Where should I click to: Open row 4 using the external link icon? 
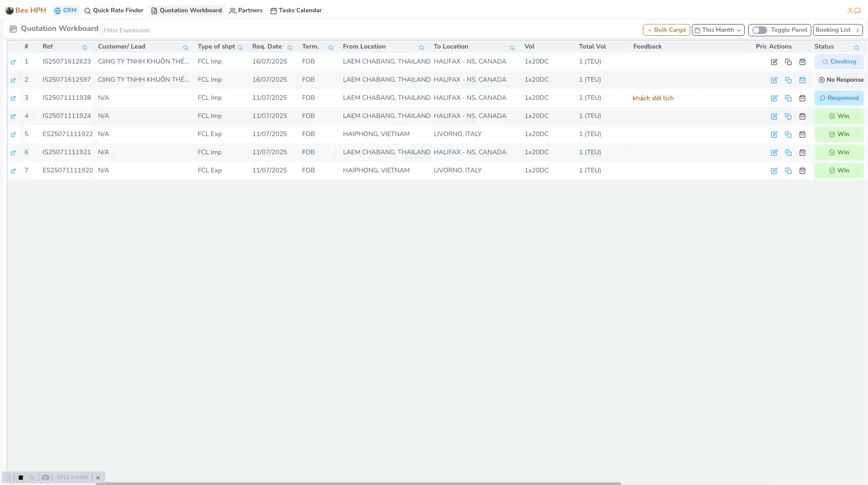[x=13, y=117]
